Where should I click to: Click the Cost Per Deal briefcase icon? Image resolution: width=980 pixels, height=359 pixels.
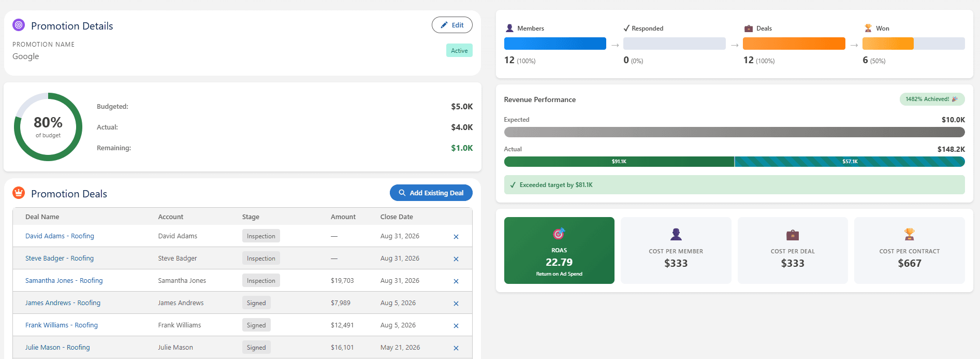(x=793, y=235)
